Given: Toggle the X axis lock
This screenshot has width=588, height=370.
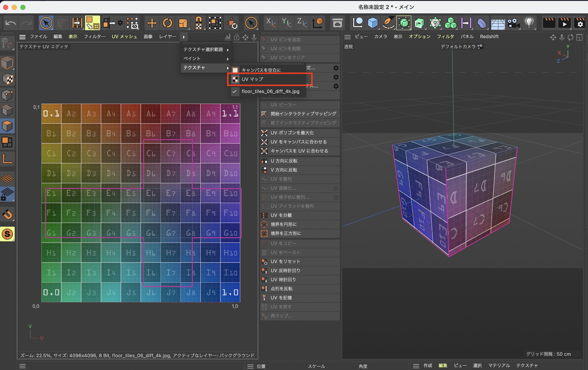Looking at the screenshot, I should pyautogui.click(x=270, y=23).
